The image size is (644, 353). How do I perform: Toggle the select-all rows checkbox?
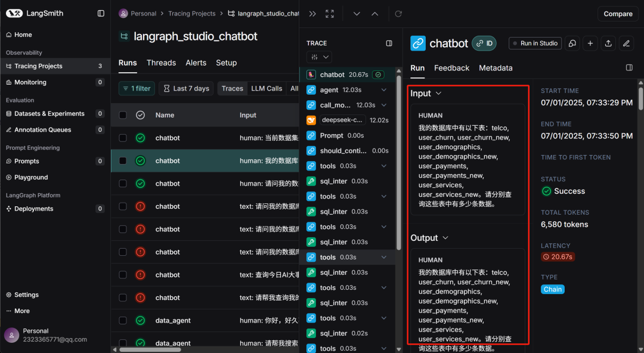pos(123,115)
